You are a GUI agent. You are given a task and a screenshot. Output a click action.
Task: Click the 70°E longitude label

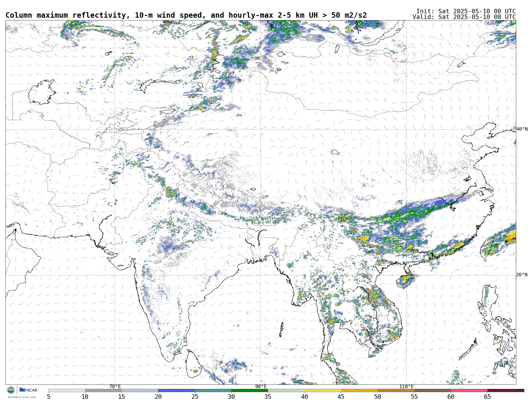click(x=115, y=387)
